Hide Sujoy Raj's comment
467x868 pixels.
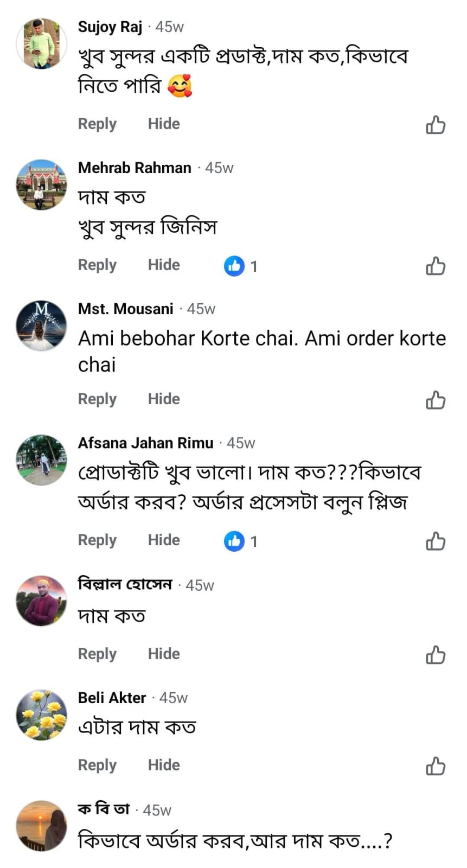[x=164, y=124]
